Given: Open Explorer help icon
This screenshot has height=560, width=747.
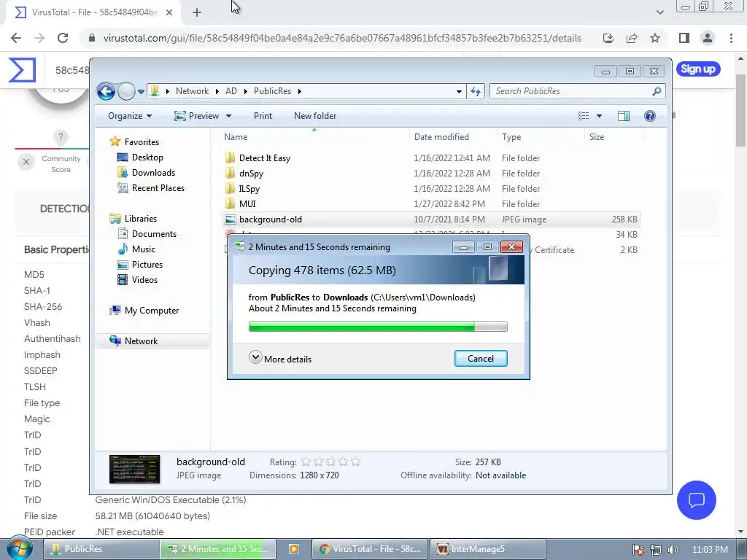Looking at the screenshot, I should (x=649, y=116).
